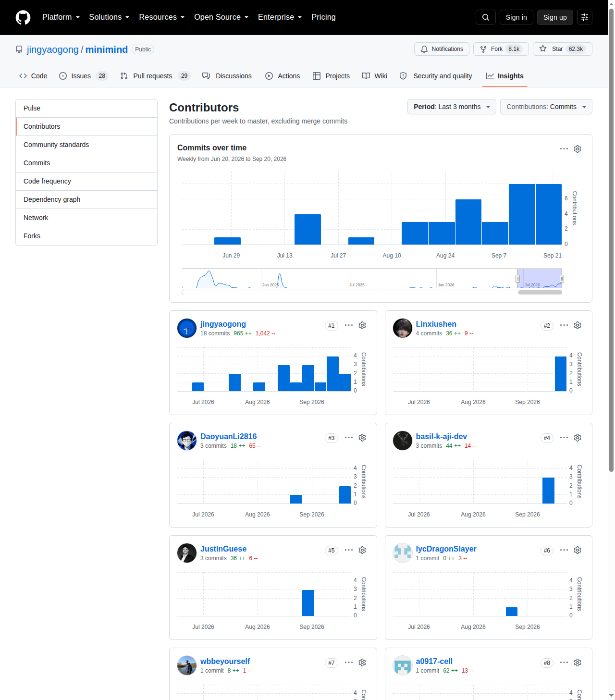Click the page's vertical scrollbar thumb

[x=611, y=240]
